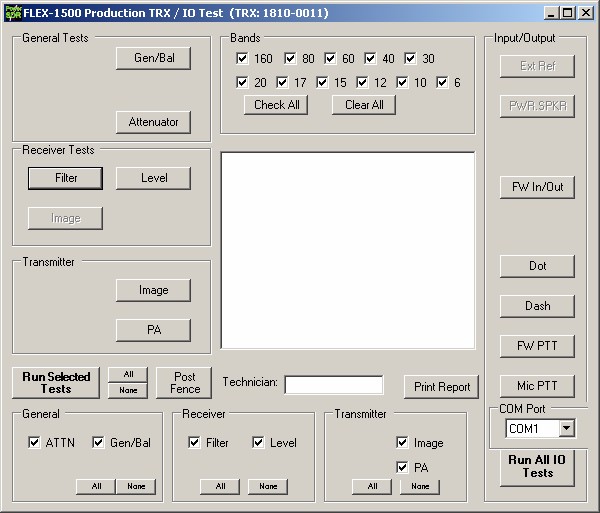Run the FW In/Out test

pos(537,187)
